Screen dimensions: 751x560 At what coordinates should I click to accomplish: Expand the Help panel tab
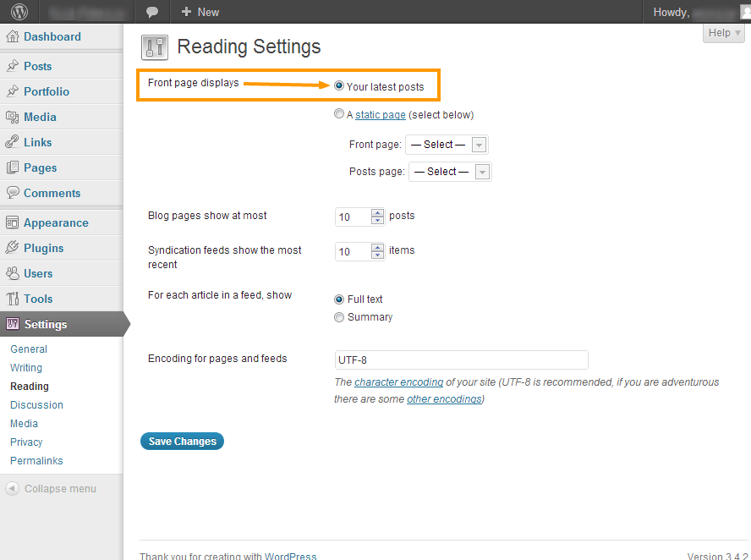(x=723, y=33)
